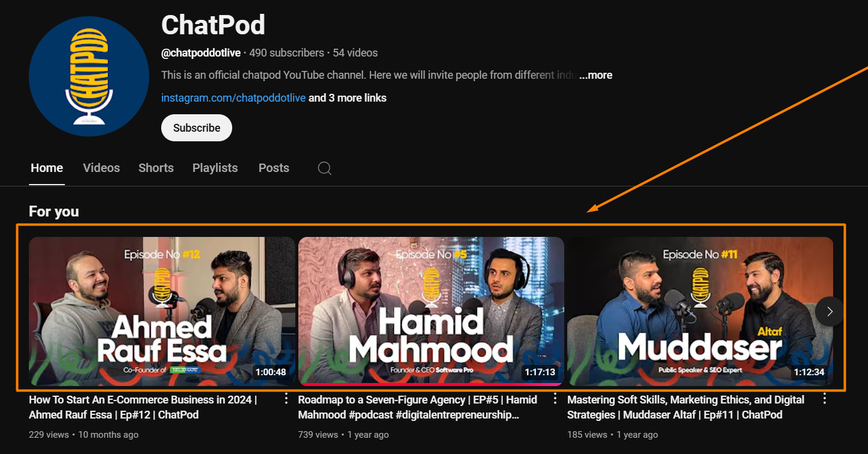Click the ChatPod channel name heading
The image size is (868, 454).
pos(213,25)
